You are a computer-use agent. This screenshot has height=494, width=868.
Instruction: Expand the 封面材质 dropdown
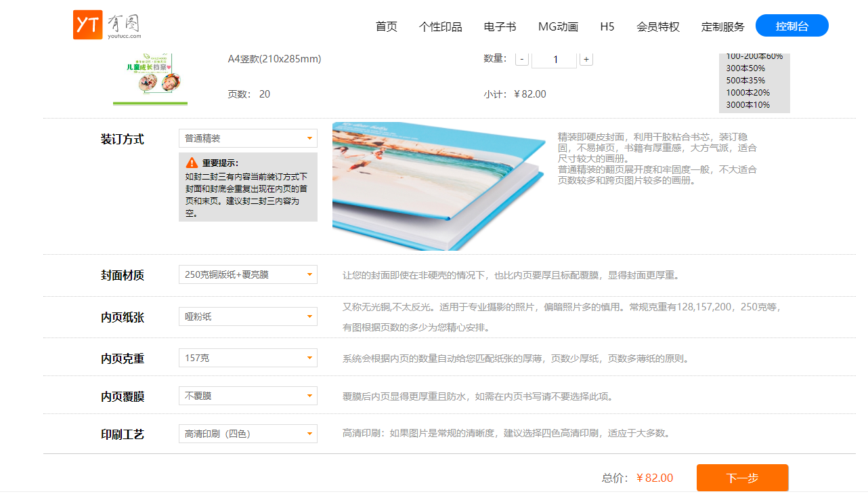[x=248, y=274]
